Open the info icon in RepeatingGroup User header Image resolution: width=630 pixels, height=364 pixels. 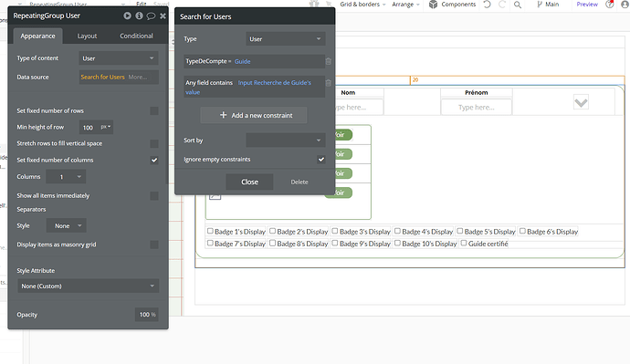139,16
